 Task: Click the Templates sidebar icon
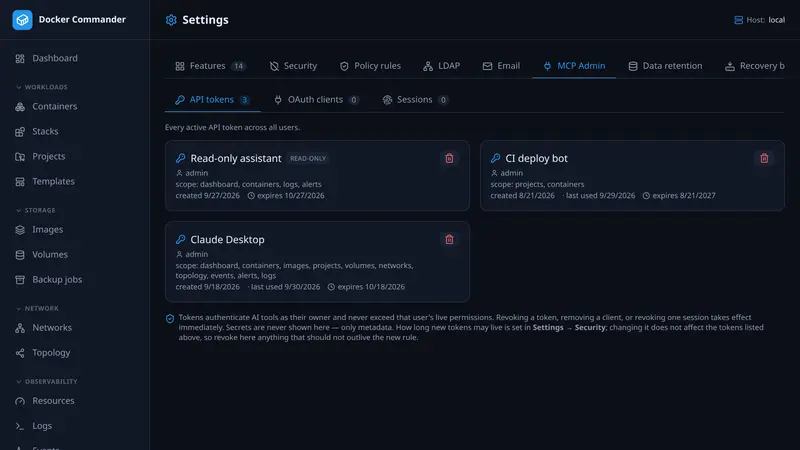click(20, 182)
